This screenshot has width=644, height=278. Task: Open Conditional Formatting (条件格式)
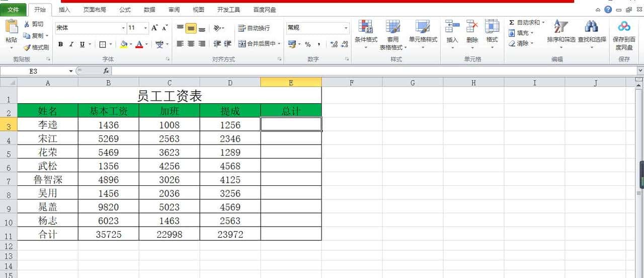pos(366,34)
